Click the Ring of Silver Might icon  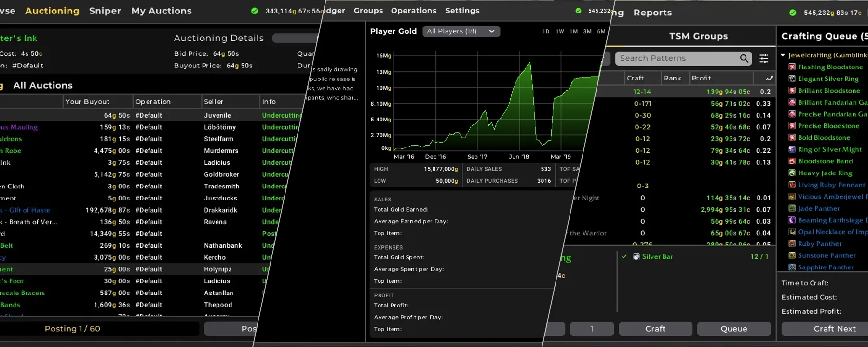[792, 149]
